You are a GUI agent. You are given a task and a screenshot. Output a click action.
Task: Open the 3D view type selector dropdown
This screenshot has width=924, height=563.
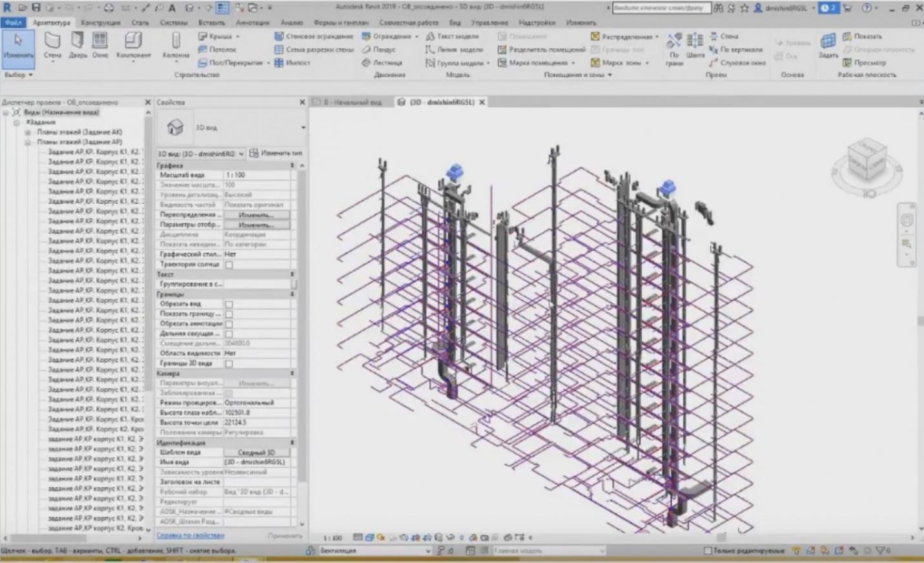click(x=242, y=153)
